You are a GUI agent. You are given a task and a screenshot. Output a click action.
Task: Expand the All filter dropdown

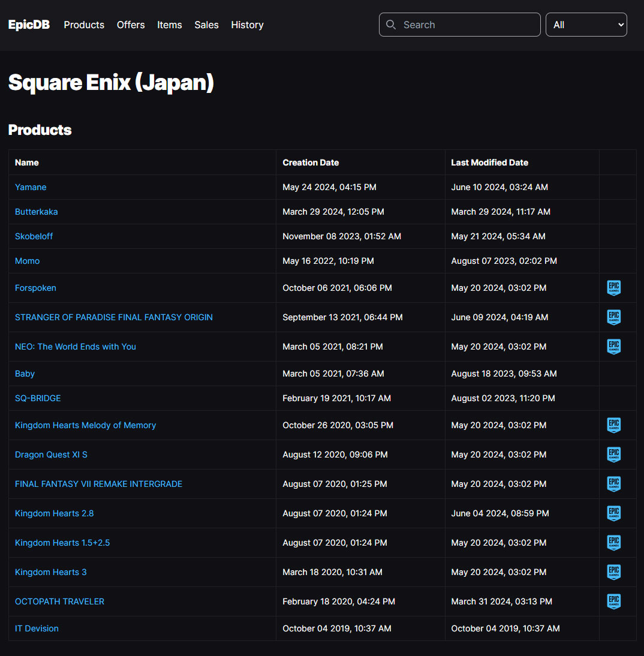(586, 25)
